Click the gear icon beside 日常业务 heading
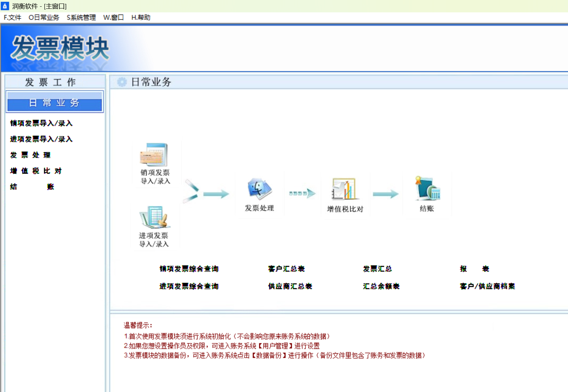The image size is (568, 392). (122, 82)
